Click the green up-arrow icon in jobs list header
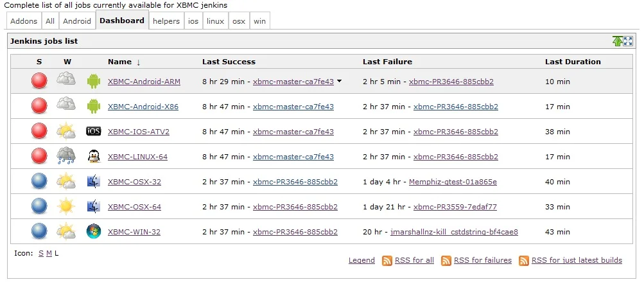 617,41
